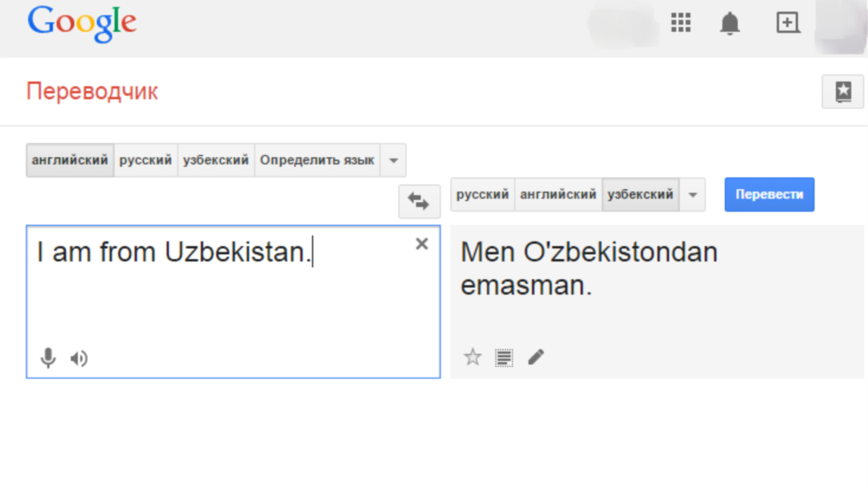
Task: Suggest an edit with the pencil icon
Action: tap(535, 357)
